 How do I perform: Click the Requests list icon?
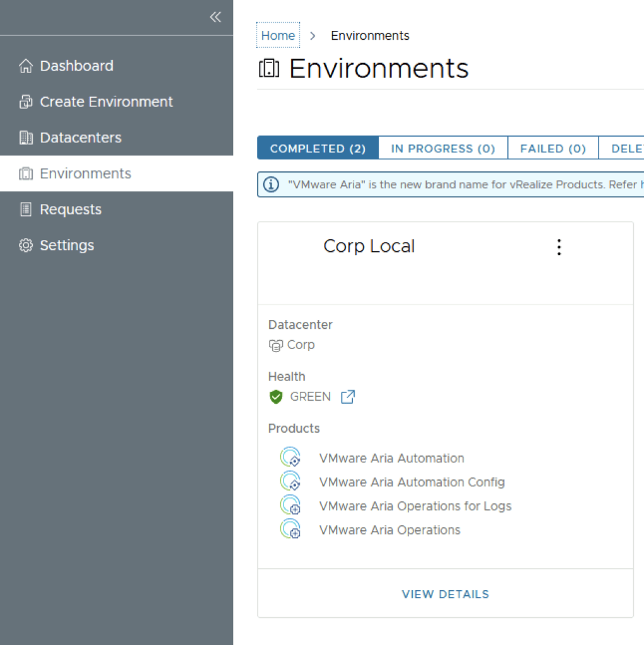25,209
